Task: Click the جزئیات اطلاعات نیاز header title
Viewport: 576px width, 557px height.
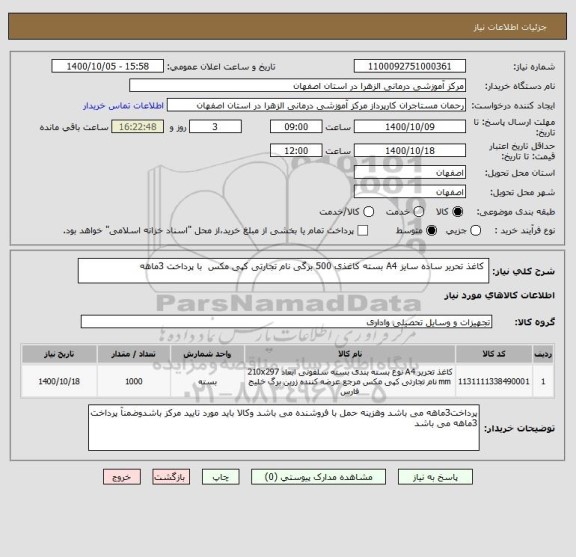Action: tap(510, 27)
